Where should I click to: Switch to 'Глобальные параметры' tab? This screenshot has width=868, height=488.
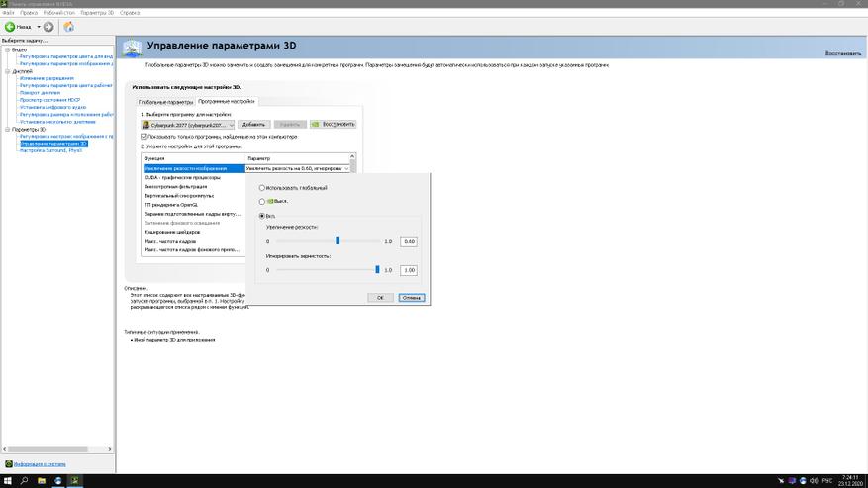pyautogui.click(x=165, y=102)
